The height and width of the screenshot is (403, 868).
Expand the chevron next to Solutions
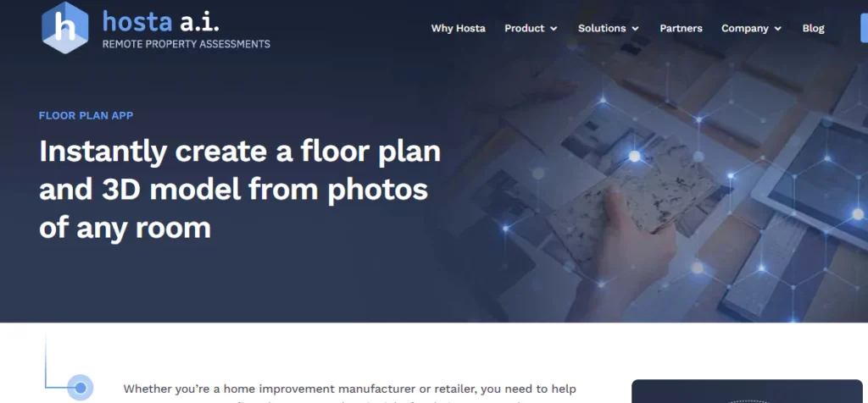[x=635, y=29]
